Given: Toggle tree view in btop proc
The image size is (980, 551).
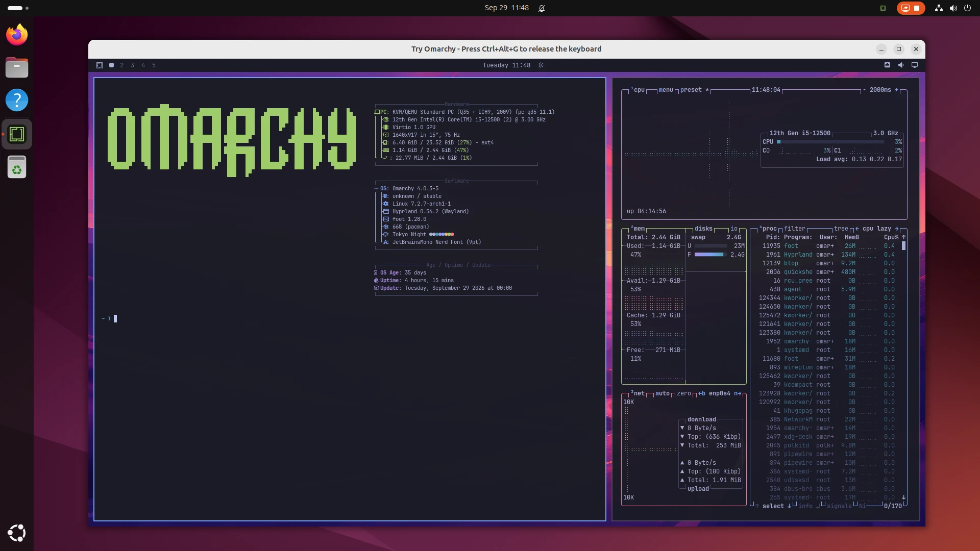Looking at the screenshot, I should pyautogui.click(x=841, y=229).
